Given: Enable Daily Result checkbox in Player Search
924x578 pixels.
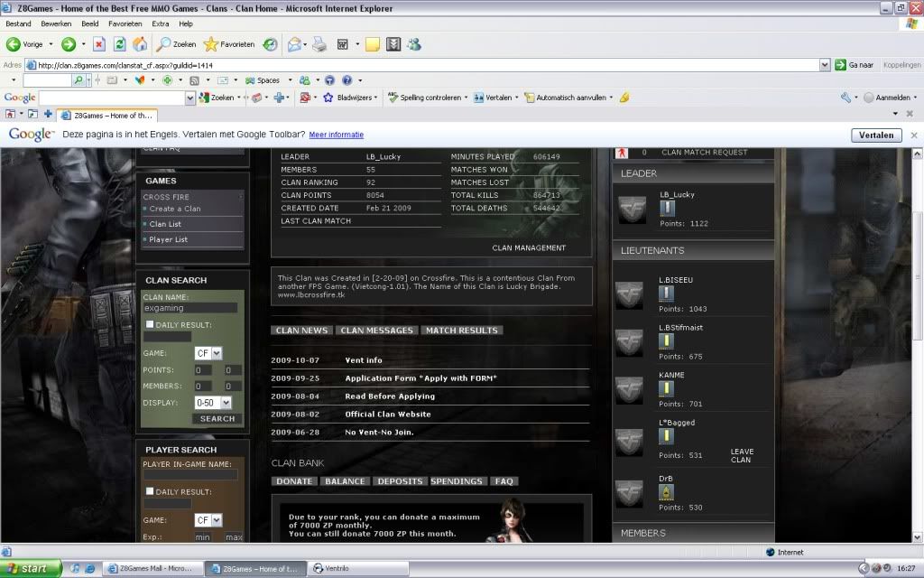Looking at the screenshot, I should tap(149, 491).
